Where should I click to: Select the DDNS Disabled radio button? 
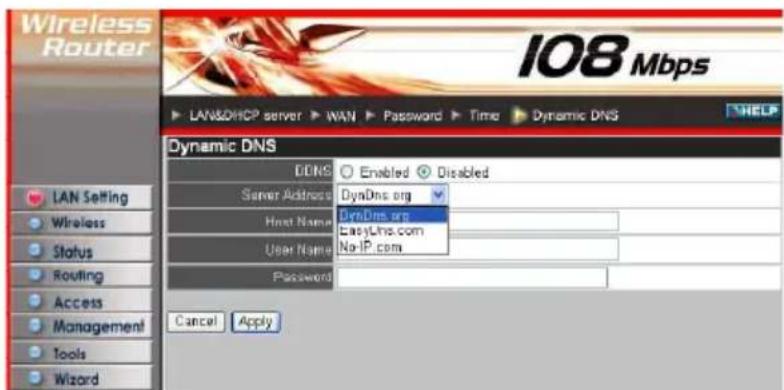tap(424, 172)
